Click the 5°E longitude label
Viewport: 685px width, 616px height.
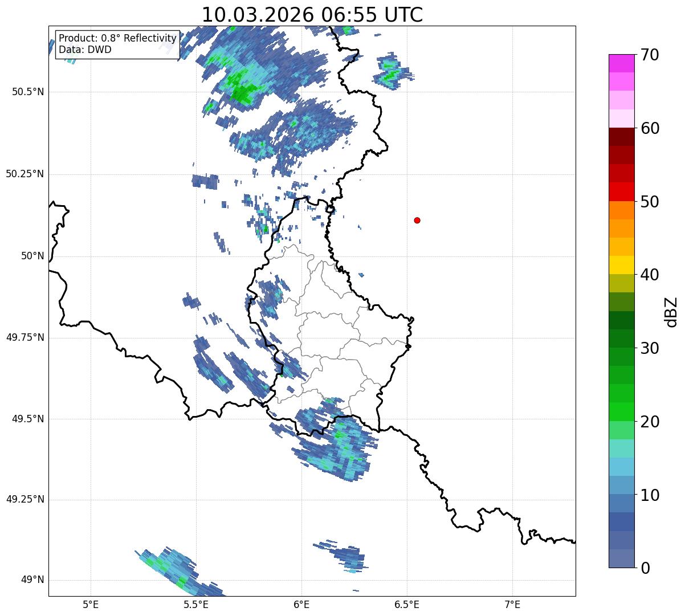[91, 604]
